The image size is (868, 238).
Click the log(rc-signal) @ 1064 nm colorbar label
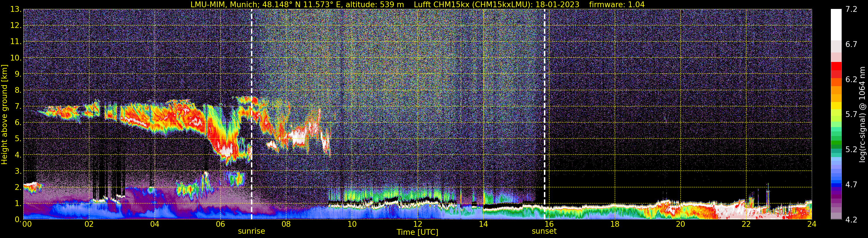tap(862, 114)
